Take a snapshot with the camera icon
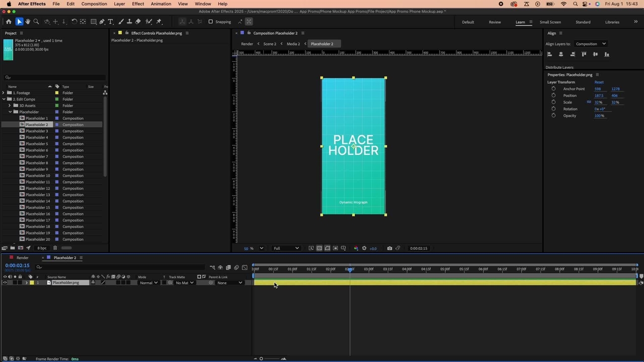The image size is (644, 362). 389,248
